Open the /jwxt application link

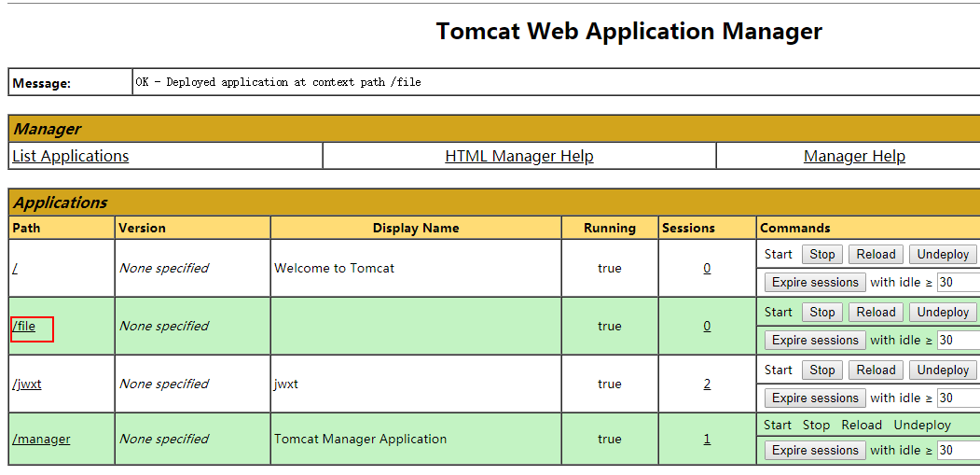click(27, 384)
